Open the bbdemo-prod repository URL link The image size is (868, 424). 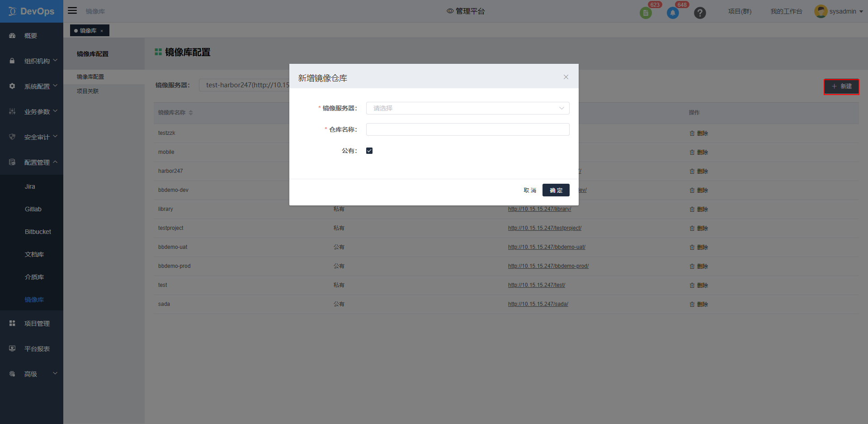(548, 266)
